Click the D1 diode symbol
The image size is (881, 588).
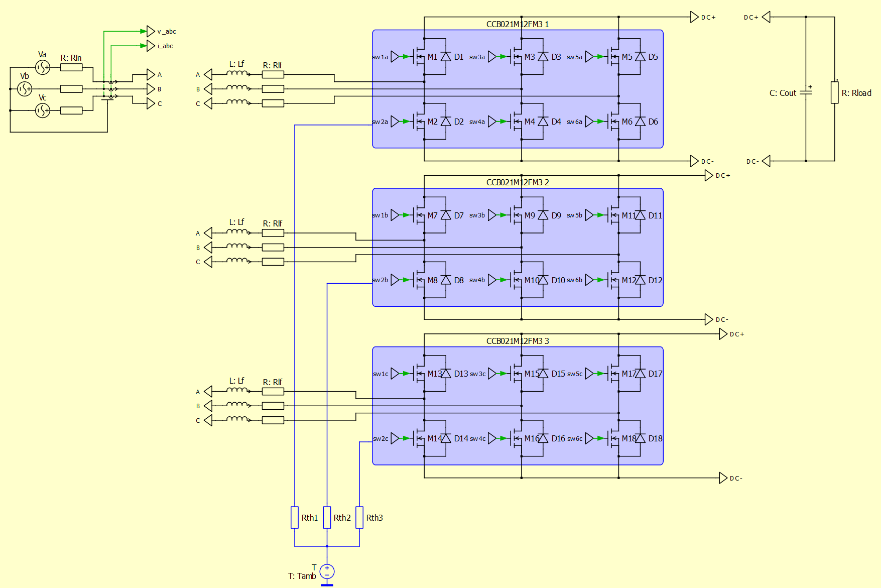point(446,57)
